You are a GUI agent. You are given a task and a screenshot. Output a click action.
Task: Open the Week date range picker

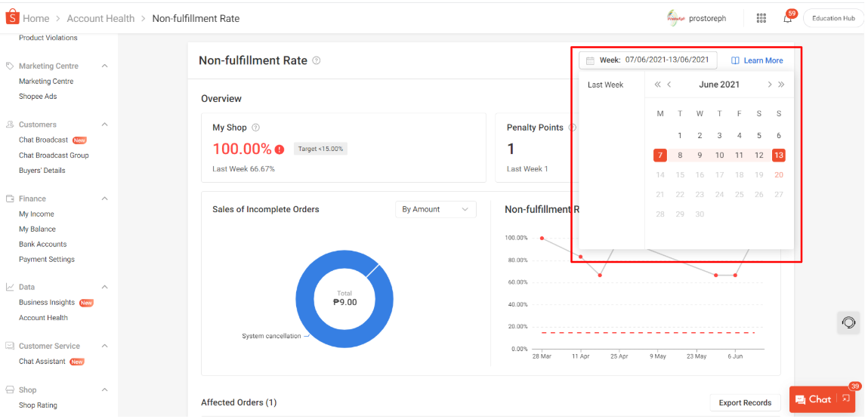pyautogui.click(x=647, y=60)
